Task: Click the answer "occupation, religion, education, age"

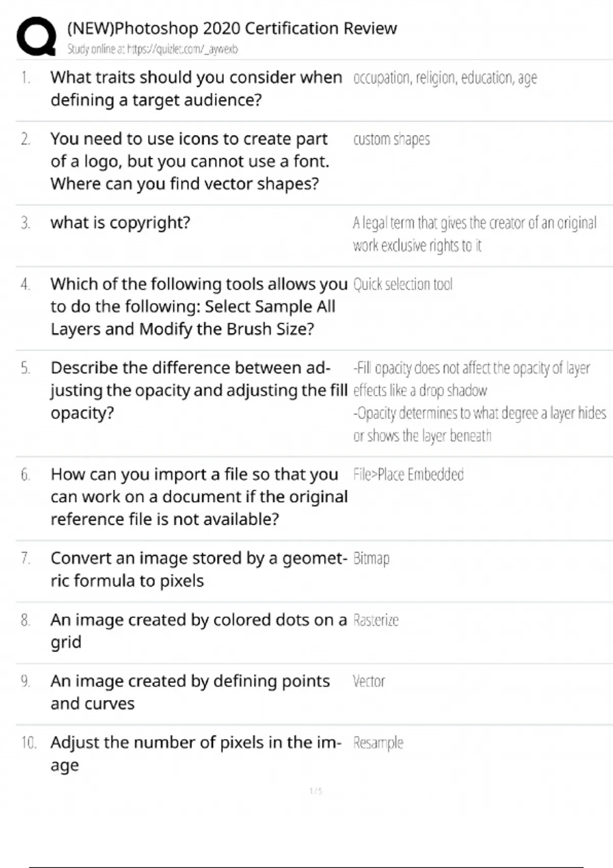Action: click(x=445, y=78)
